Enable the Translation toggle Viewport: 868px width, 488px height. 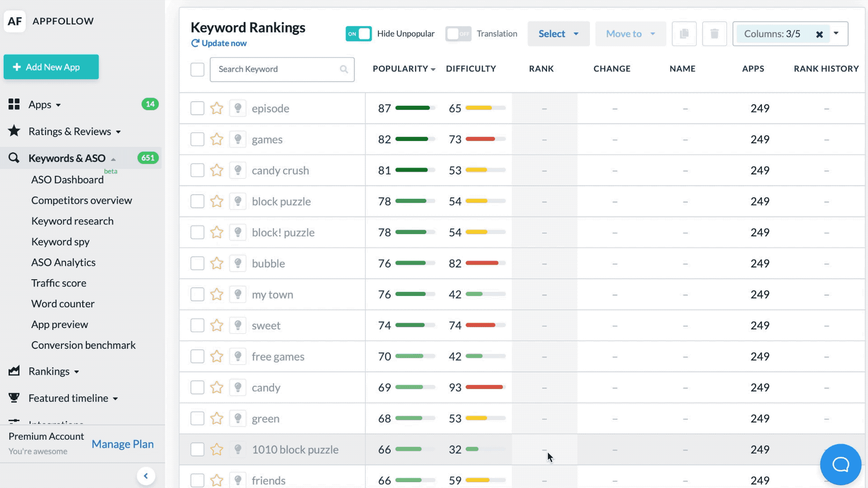pos(458,34)
